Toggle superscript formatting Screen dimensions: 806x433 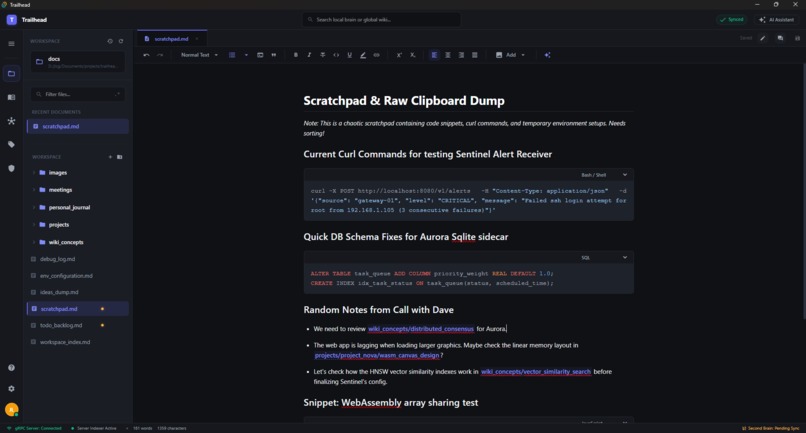pyautogui.click(x=399, y=55)
